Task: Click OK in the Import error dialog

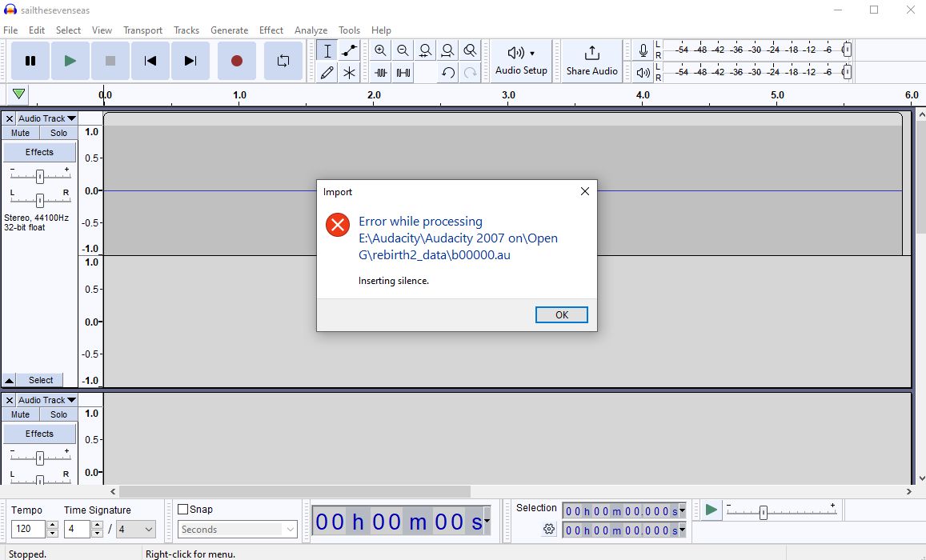Action: coord(561,315)
